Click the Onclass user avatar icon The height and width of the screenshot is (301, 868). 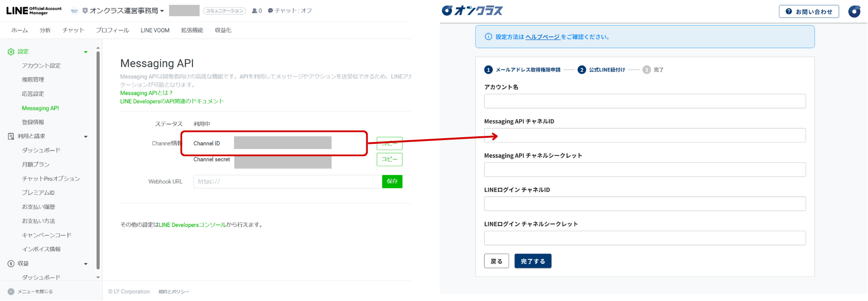coord(854,11)
